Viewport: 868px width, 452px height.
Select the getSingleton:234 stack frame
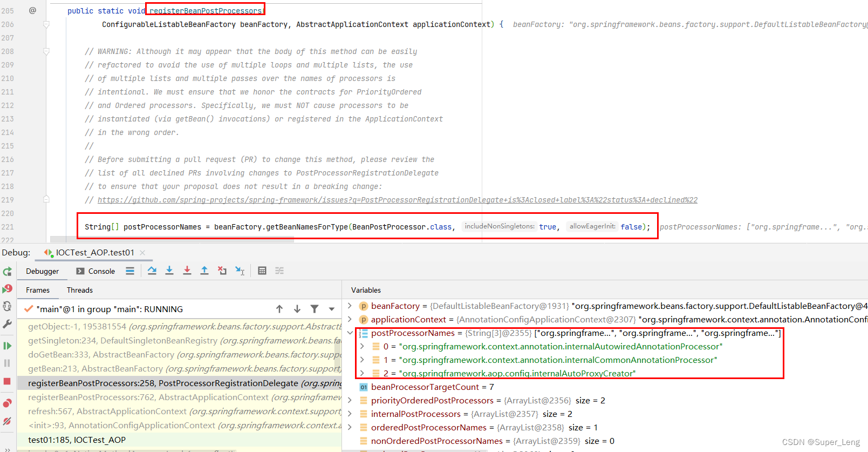pos(180,341)
